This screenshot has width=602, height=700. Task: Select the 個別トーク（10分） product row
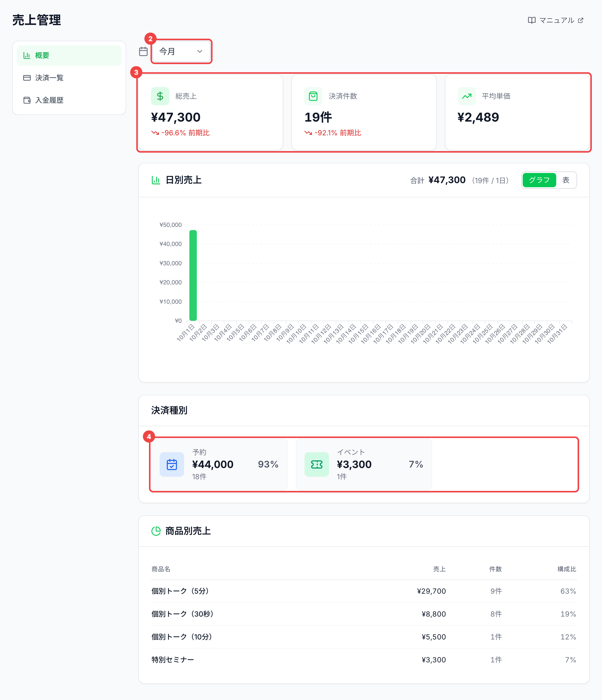pos(364,637)
